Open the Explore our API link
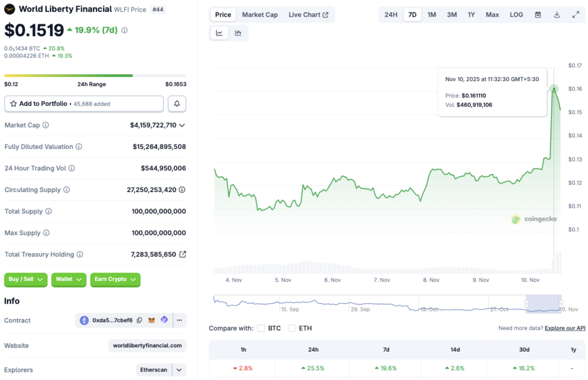 click(x=565, y=328)
